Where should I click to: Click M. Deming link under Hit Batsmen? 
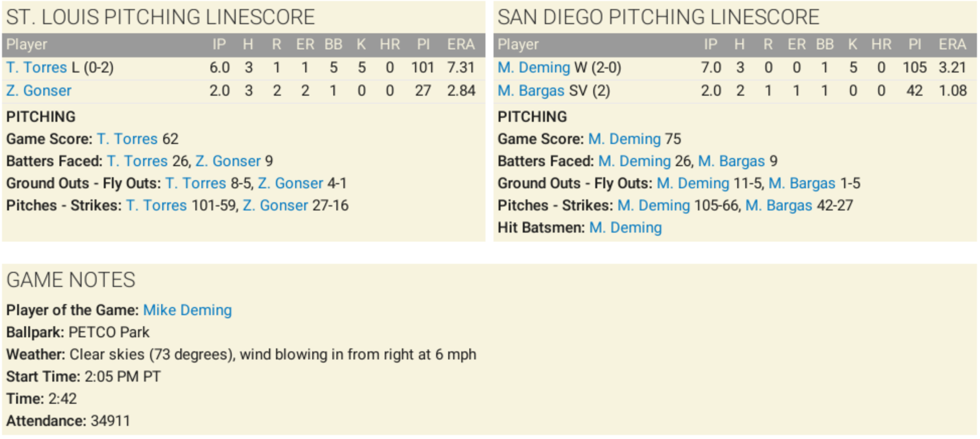click(625, 228)
